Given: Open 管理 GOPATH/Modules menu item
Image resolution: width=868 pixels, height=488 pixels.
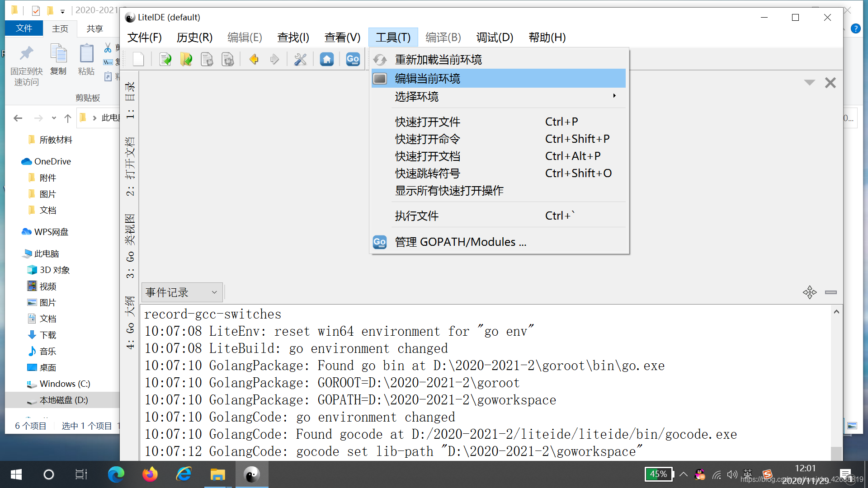Looking at the screenshot, I should pos(499,242).
